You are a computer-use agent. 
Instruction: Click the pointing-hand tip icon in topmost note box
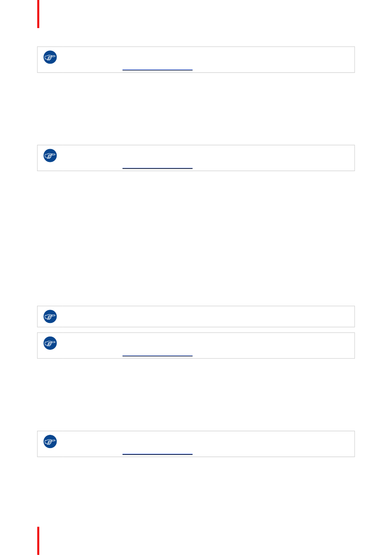50,57
